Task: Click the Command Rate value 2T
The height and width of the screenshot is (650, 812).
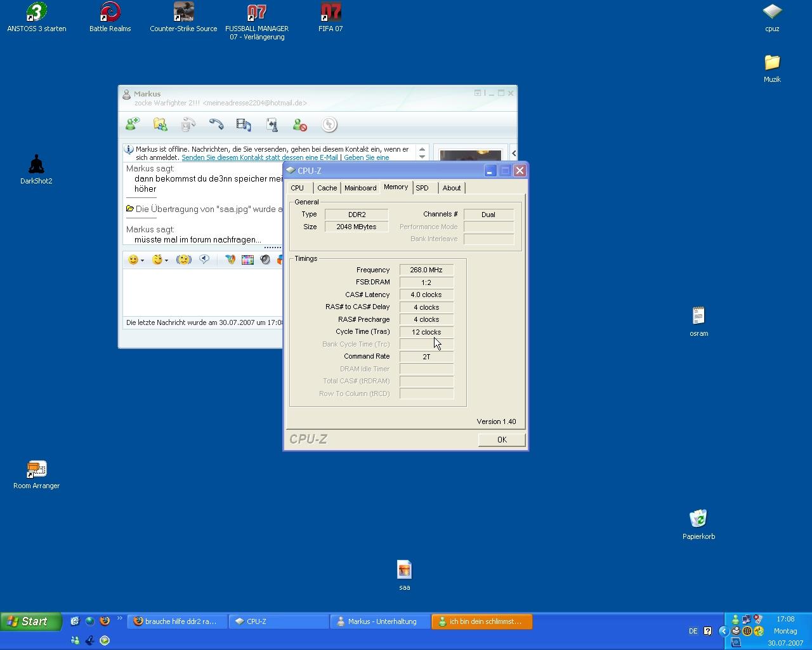Action: pos(426,357)
